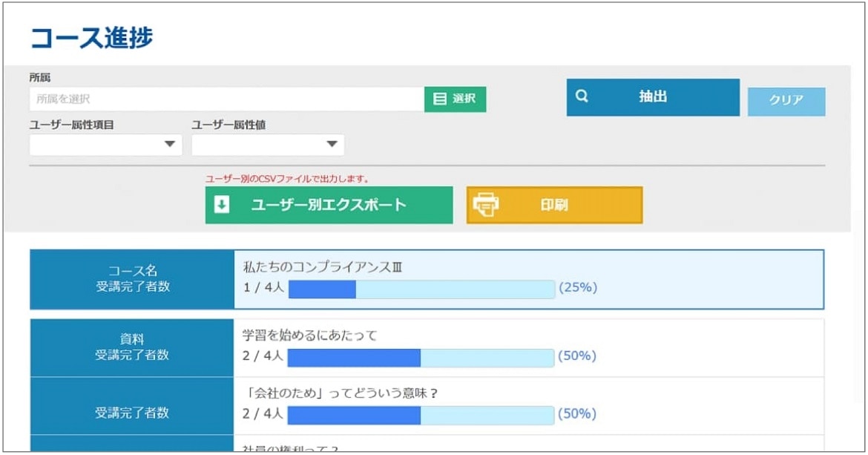Open the 学習を始めるにあたって material
Screen dimensions: 868x455
pos(310,335)
